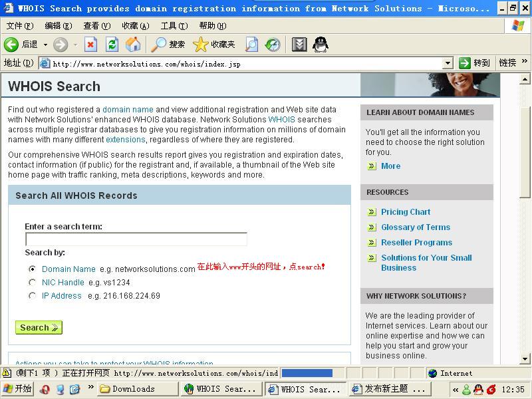Open the 'extensions' link
Image resolution: width=532 pixels, height=399 pixels.
(126, 140)
